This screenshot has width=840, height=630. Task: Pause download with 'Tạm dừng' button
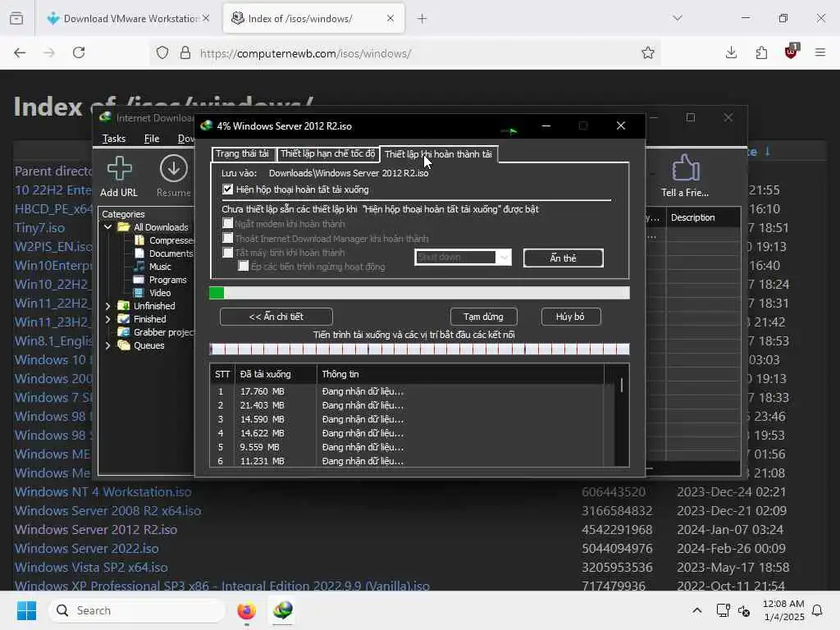(483, 317)
